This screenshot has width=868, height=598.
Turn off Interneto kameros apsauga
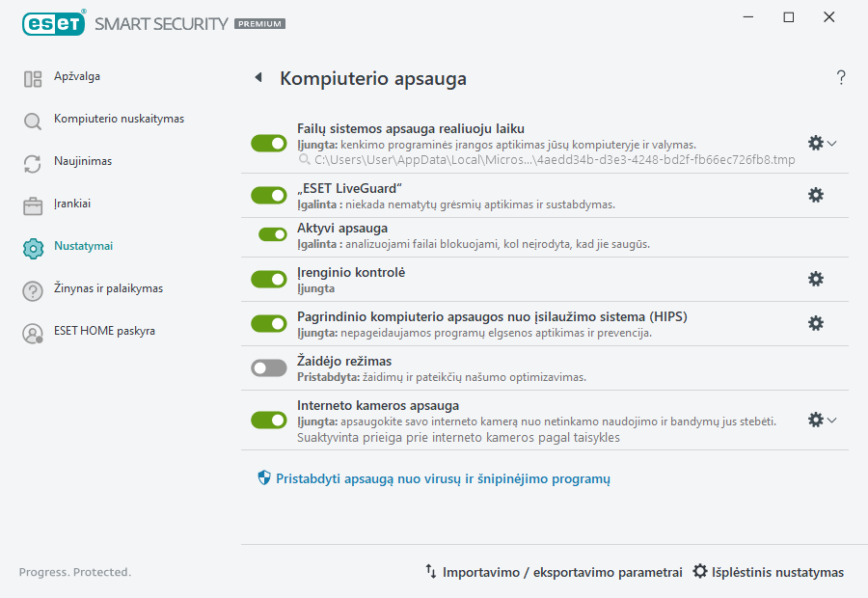pos(268,420)
